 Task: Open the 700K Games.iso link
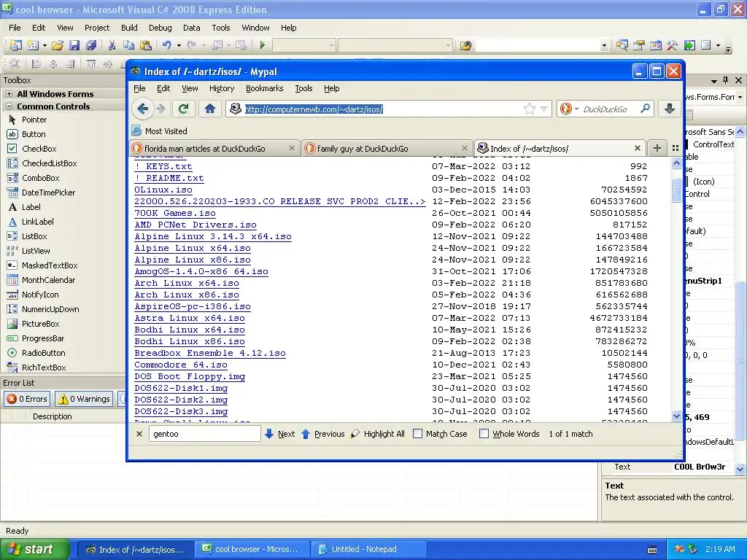[x=175, y=213]
